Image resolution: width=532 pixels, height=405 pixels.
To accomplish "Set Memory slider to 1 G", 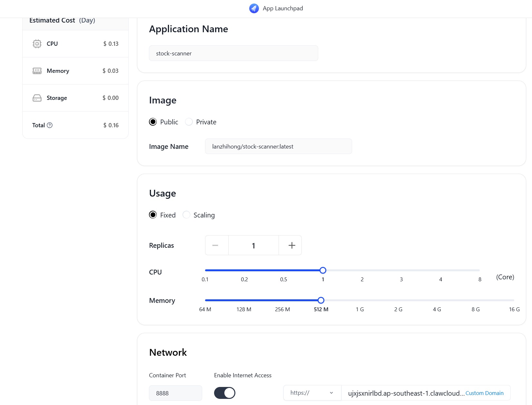I will [360, 300].
